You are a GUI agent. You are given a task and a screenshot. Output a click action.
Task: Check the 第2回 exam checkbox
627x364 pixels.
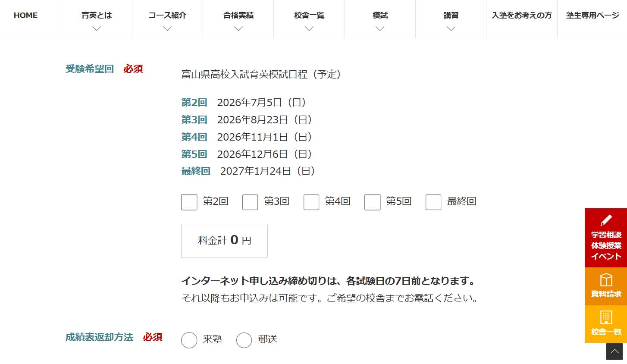189,202
